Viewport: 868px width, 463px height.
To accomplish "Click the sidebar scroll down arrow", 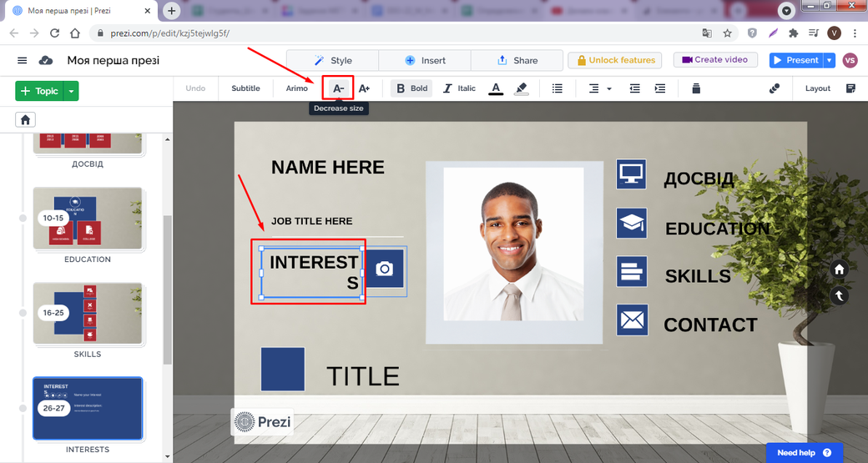I will [168, 457].
